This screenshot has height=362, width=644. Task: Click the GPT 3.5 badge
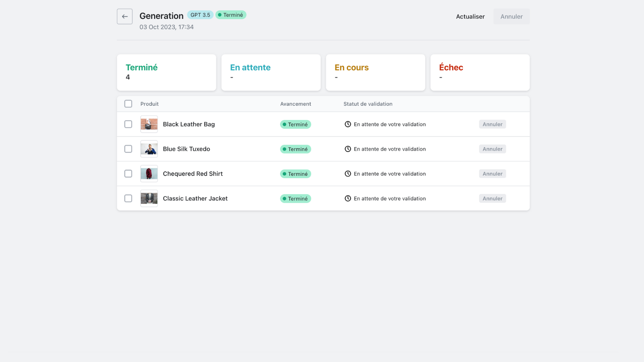[200, 15]
